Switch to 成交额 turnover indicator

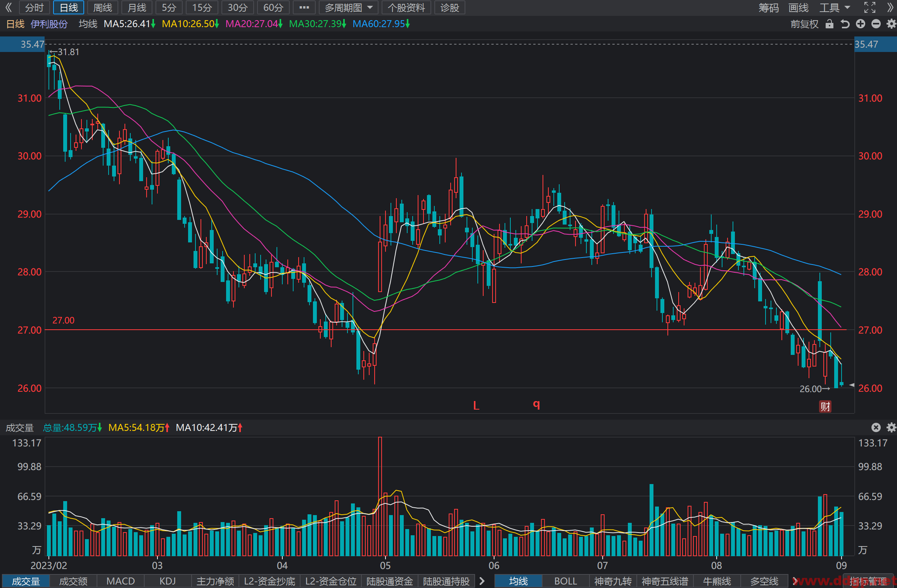tap(73, 581)
